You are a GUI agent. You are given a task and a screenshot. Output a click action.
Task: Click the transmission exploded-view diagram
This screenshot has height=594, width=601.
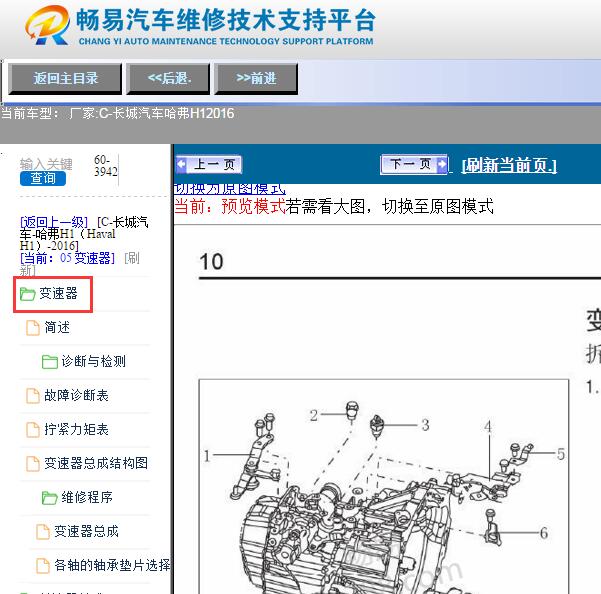point(384,487)
